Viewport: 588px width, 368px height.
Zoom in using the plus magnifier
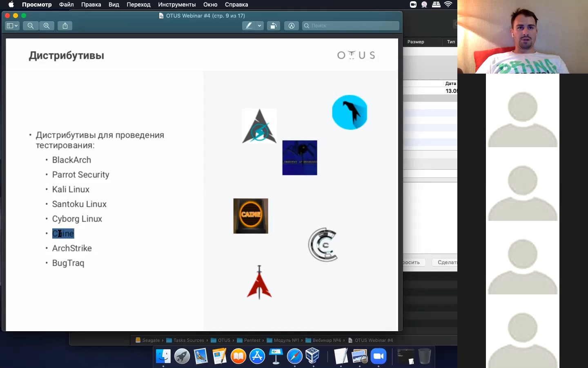(47, 26)
